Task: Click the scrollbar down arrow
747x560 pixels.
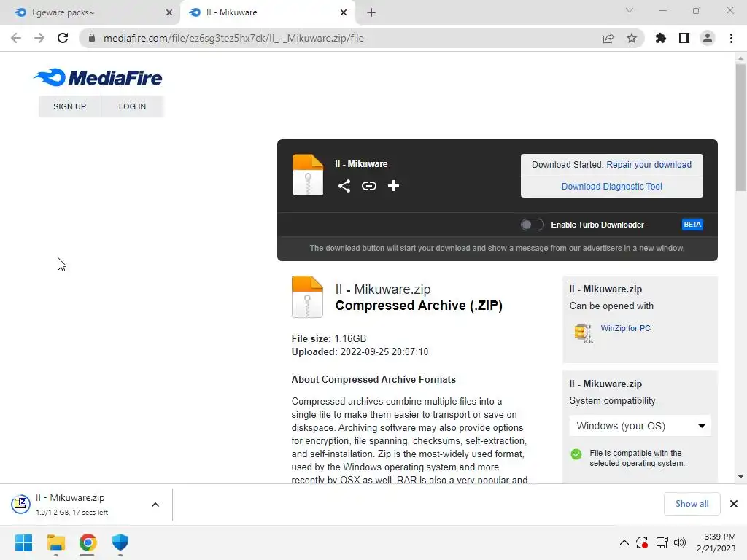Action: pos(740,477)
